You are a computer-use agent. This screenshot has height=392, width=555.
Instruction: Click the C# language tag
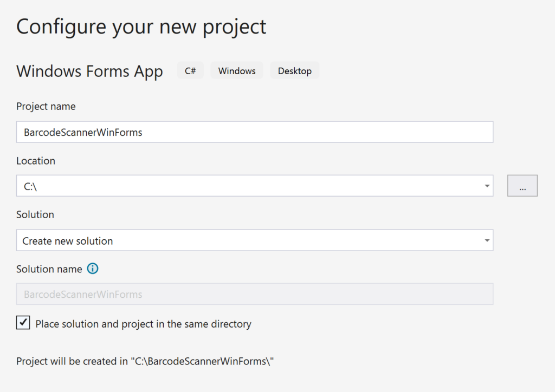190,71
